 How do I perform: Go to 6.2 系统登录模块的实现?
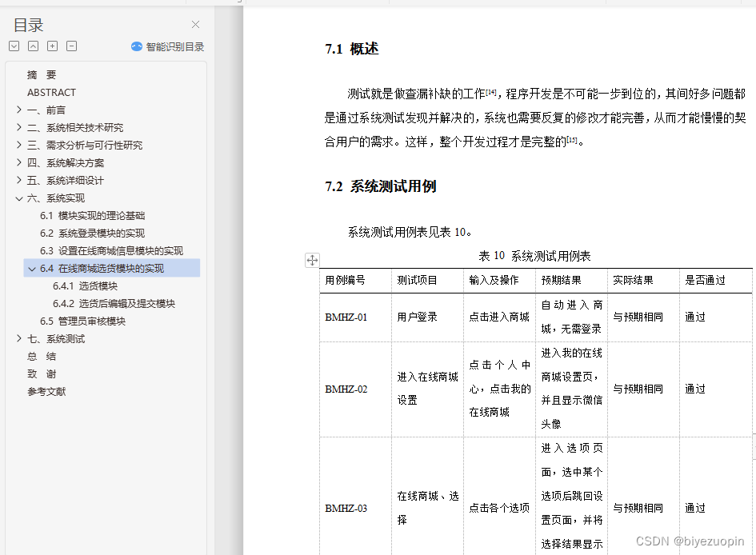[93, 234]
